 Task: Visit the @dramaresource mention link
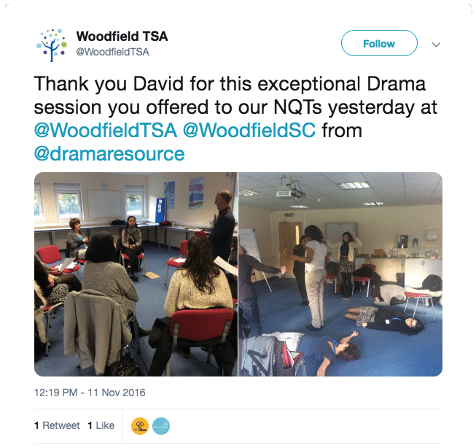109,153
